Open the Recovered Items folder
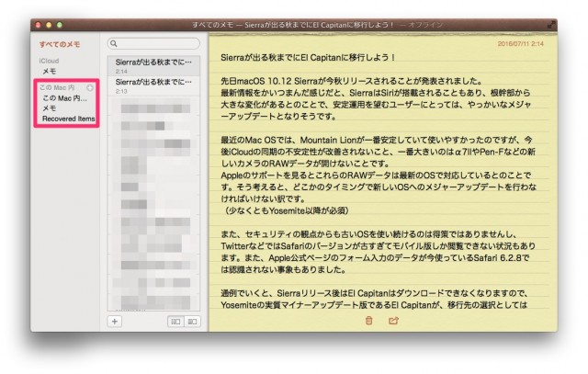588x374 pixels. [69, 119]
